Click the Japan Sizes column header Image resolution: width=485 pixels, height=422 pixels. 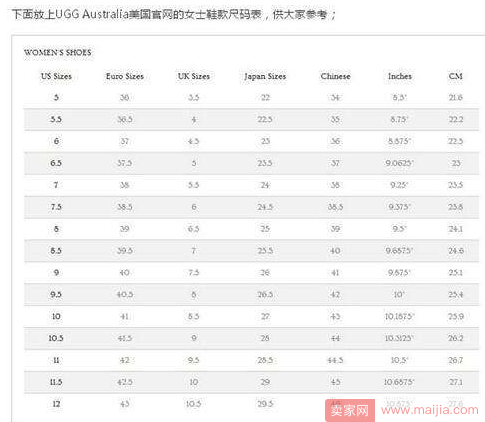(x=265, y=76)
